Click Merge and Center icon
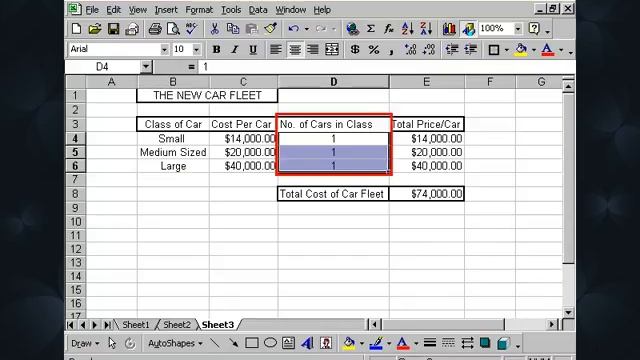This screenshot has height=360, width=640. tap(332, 50)
